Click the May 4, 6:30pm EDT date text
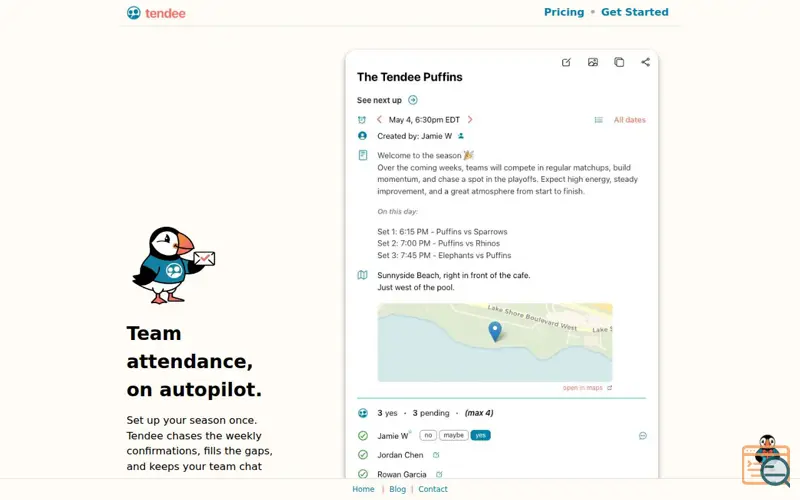This screenshot has height=500, width=800. [x=424, y=120]
